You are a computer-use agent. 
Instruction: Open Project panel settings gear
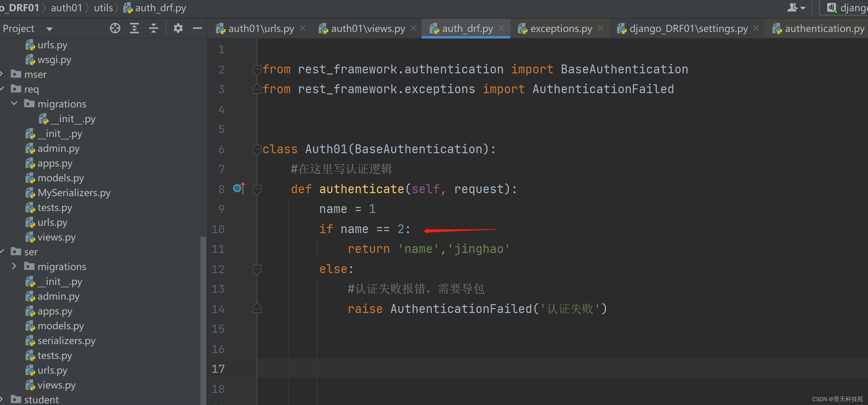[178, 28]
